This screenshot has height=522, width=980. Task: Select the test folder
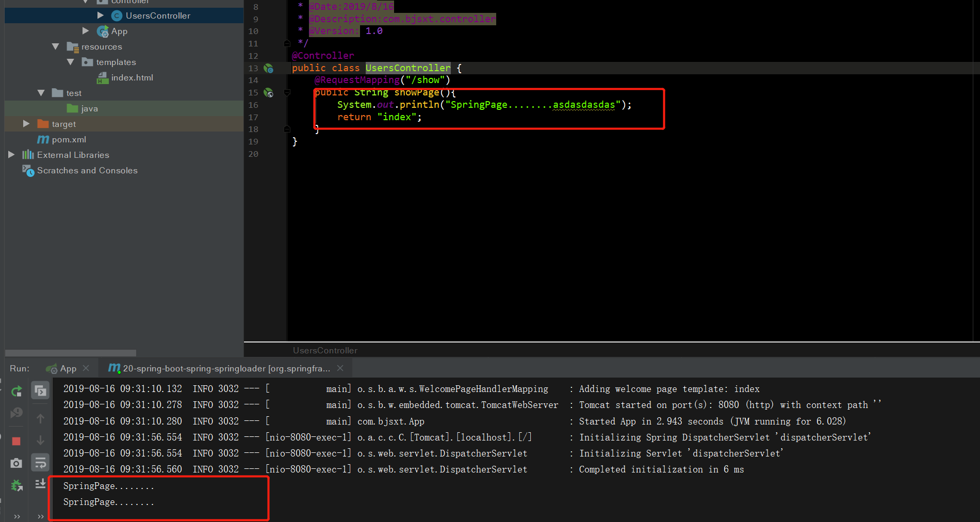tap(74, 93)
